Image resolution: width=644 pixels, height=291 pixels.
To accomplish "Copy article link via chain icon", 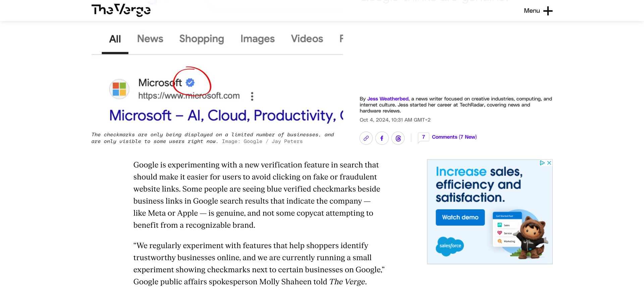I will pyautogui.click(x=366, y=138).
